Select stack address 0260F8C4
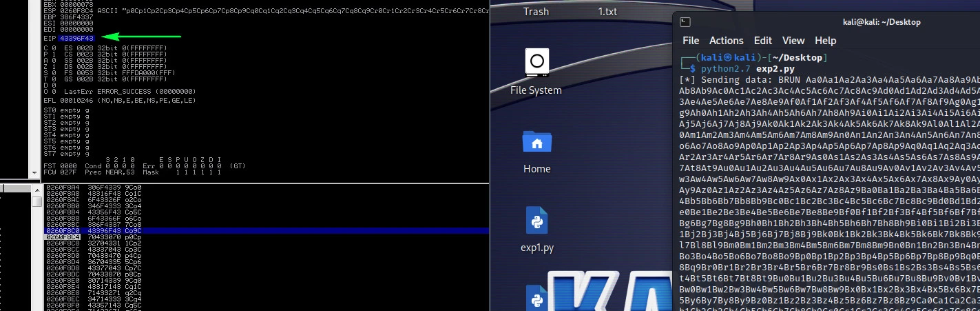 pos(62,237)
